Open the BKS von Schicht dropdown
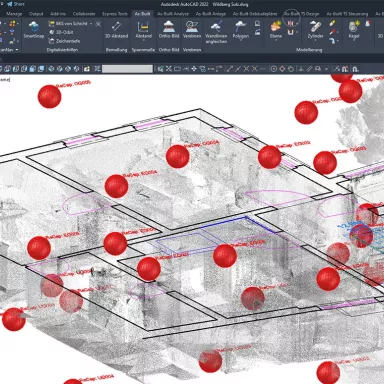The width and height of the screenshot is (384, 384). tap(91, 24)
